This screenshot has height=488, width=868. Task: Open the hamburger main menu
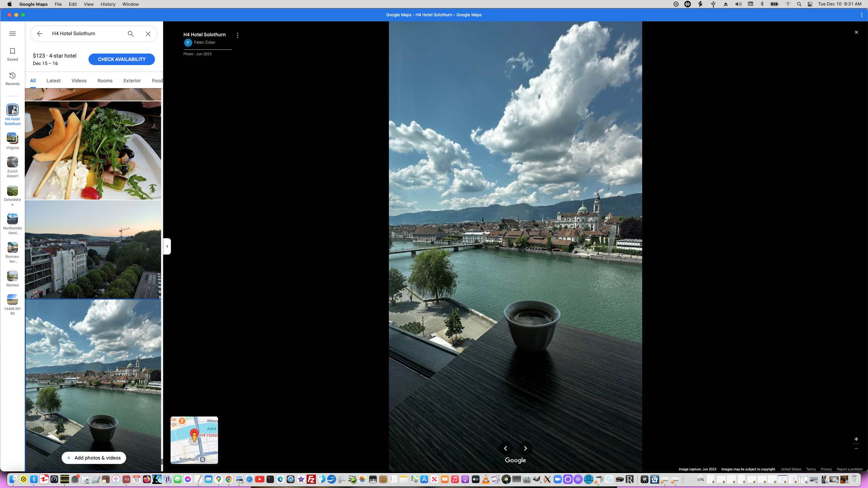pyautogui.click(x=13, y=34)
